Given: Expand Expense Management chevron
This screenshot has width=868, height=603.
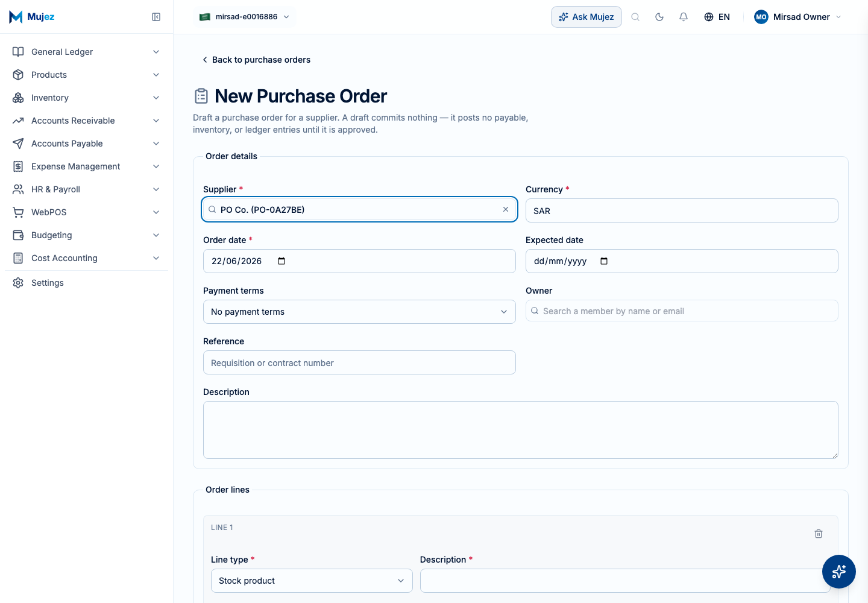Looking at the screenshot, I should tap(156, 166).
